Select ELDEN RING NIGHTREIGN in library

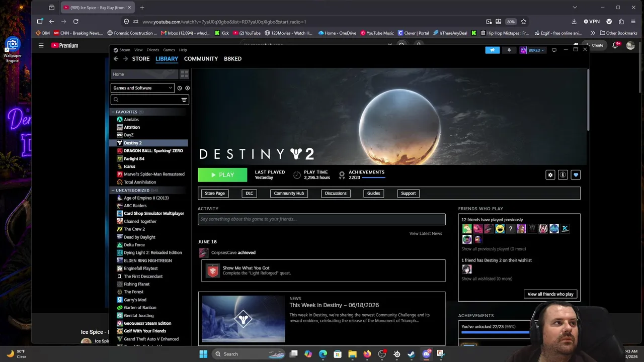pos(148,260)
